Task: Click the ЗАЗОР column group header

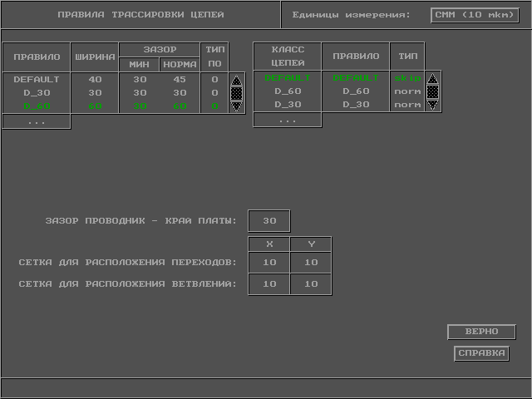Action: coord(160,50)
